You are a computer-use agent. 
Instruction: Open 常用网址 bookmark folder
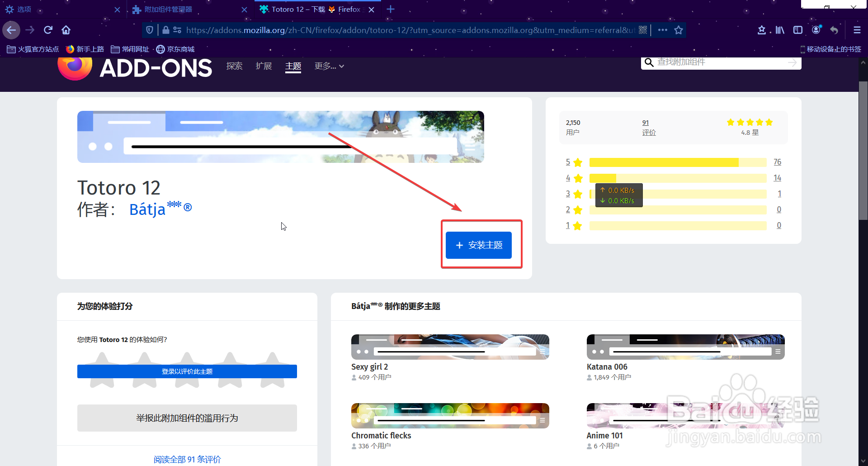pos(130,49)
